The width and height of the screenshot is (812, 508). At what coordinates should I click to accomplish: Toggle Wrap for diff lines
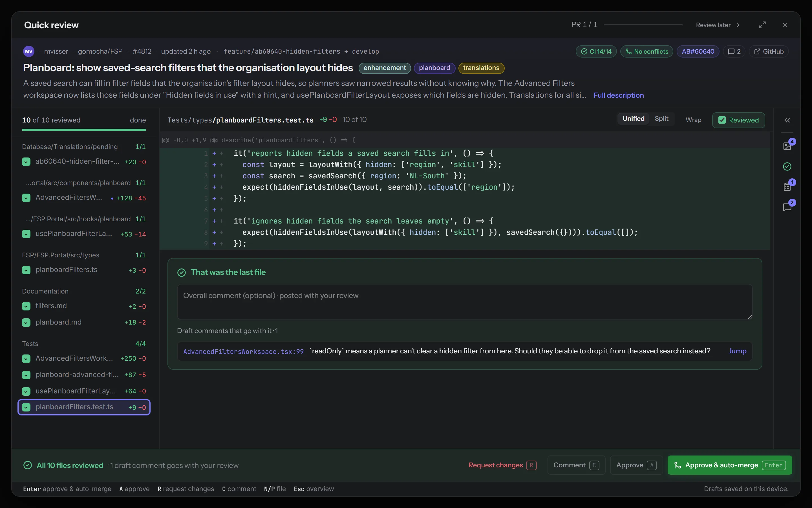pos(693,120)
